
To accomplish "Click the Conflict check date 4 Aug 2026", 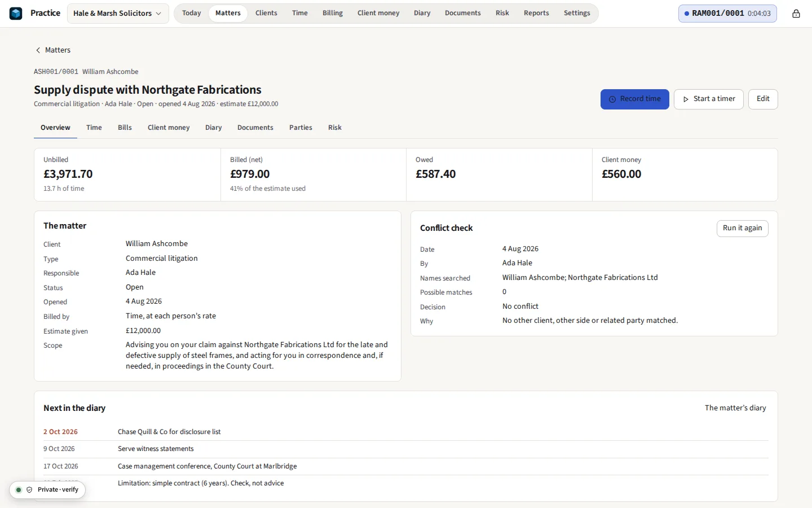I will click(x=520, y=249).
